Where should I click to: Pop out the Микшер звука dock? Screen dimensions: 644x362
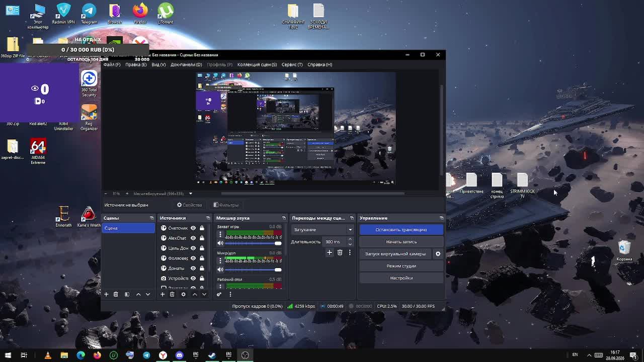[284, 218]
